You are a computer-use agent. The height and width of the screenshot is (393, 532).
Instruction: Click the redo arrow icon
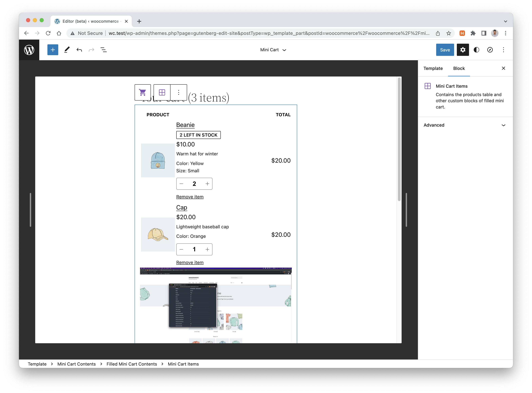tap(91, 50)
